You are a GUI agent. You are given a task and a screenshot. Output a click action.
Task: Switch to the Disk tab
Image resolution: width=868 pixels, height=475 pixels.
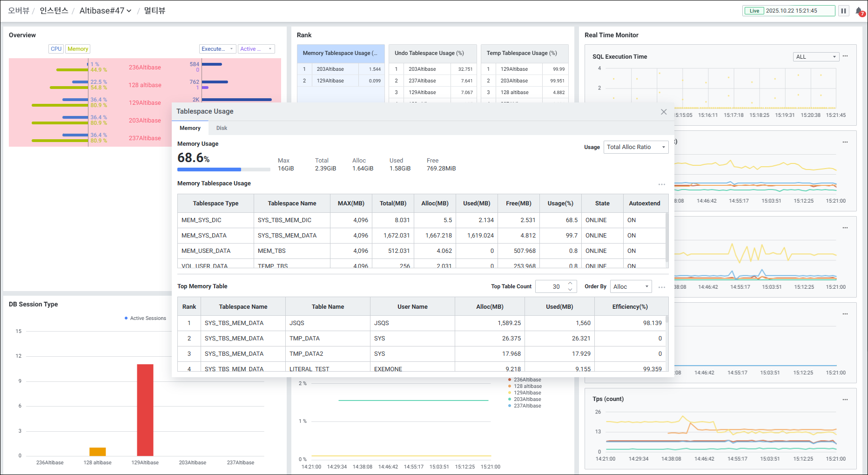222,128
